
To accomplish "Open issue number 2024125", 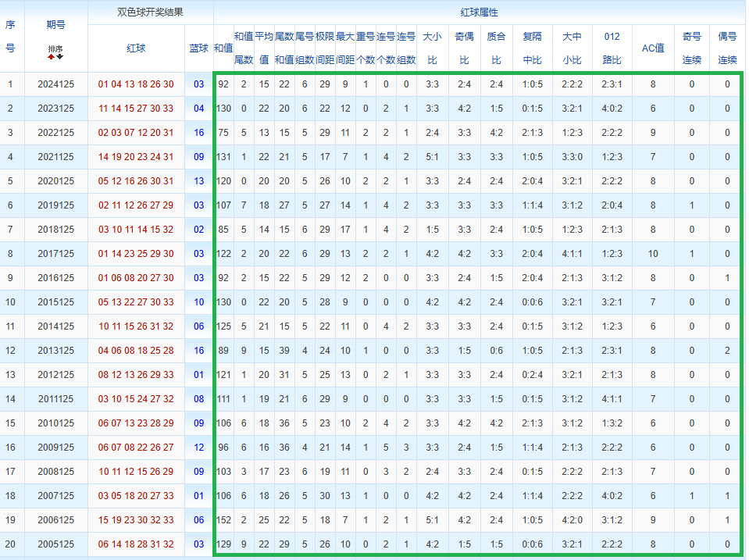I will (55, 84).
